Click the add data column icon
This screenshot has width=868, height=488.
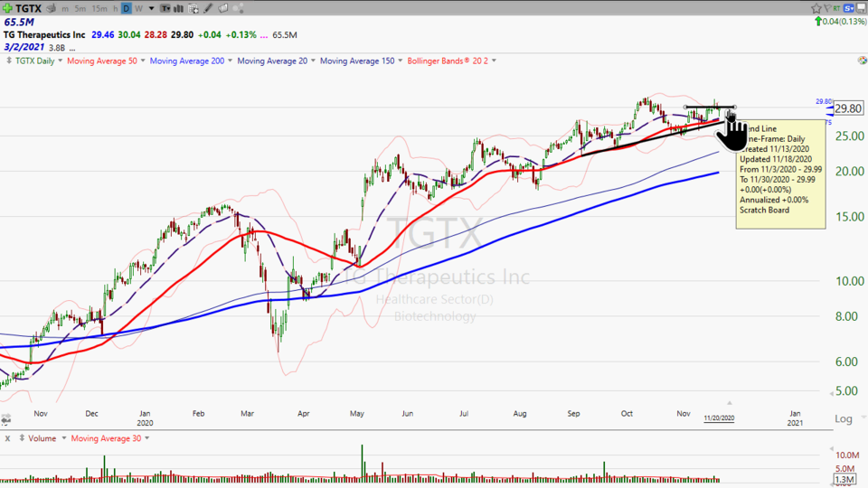coord(193,8)
